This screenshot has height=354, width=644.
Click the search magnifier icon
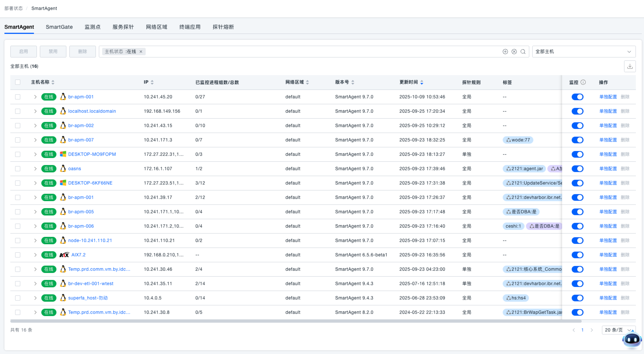(523, 52)
